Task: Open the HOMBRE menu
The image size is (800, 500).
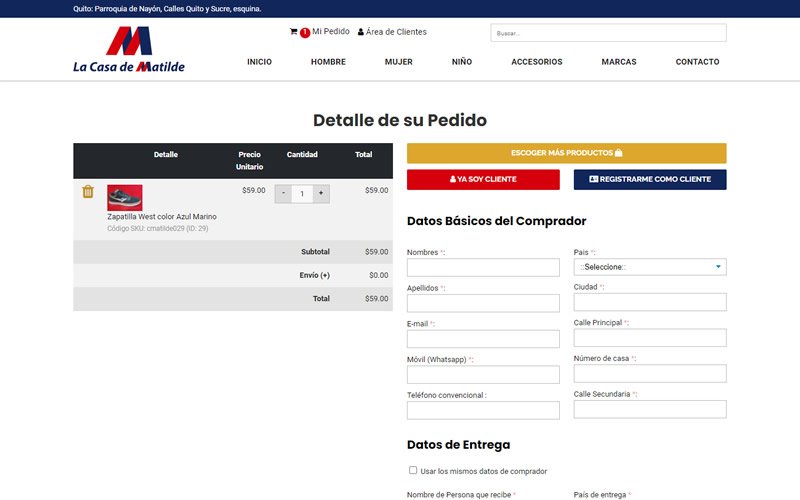Action: tap(328, 62)
